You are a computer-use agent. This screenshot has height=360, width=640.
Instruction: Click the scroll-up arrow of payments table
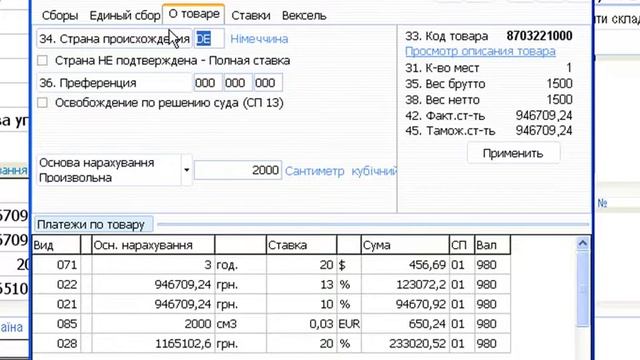click(x=583, y=244)
